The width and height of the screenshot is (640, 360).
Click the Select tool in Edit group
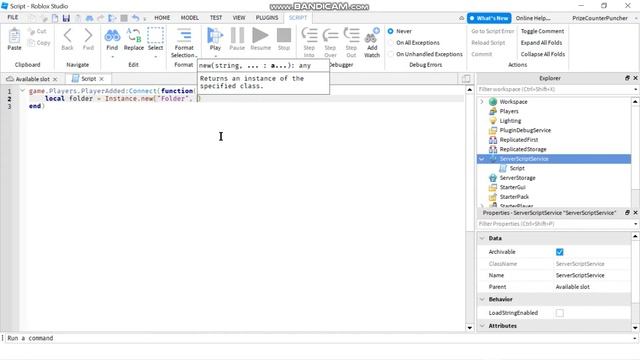coord(156,36)
